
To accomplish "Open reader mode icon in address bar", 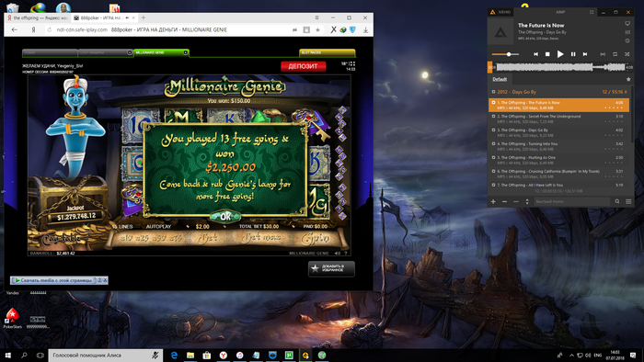I will (x=306, y=30).
